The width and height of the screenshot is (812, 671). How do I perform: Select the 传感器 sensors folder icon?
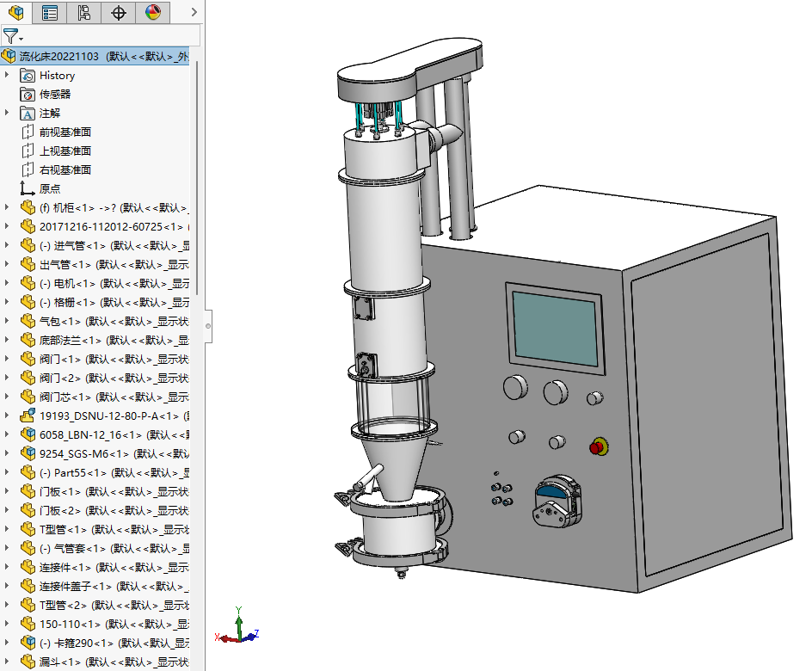[28, 95]
